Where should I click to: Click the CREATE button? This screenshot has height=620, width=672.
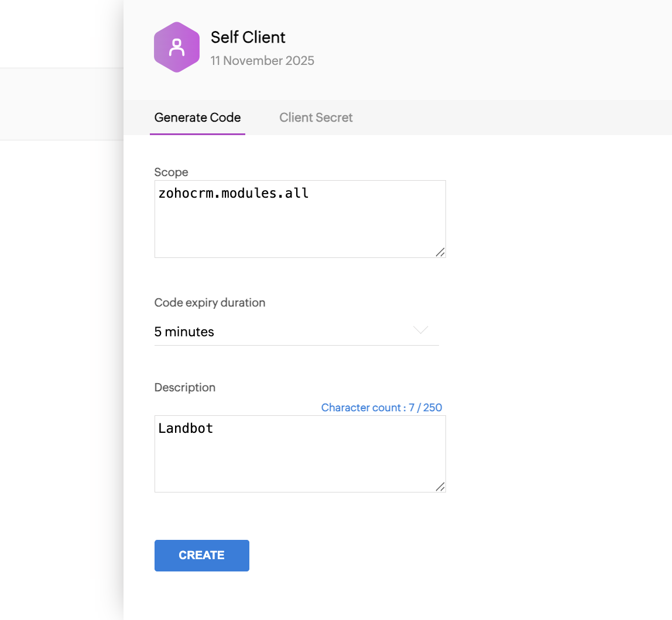tap(202, 555)
